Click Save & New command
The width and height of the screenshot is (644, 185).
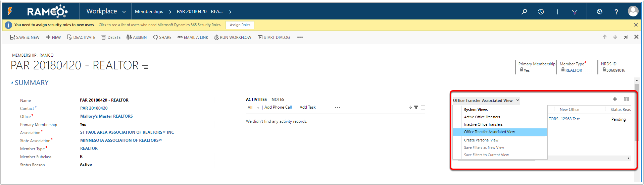point(25,37)
